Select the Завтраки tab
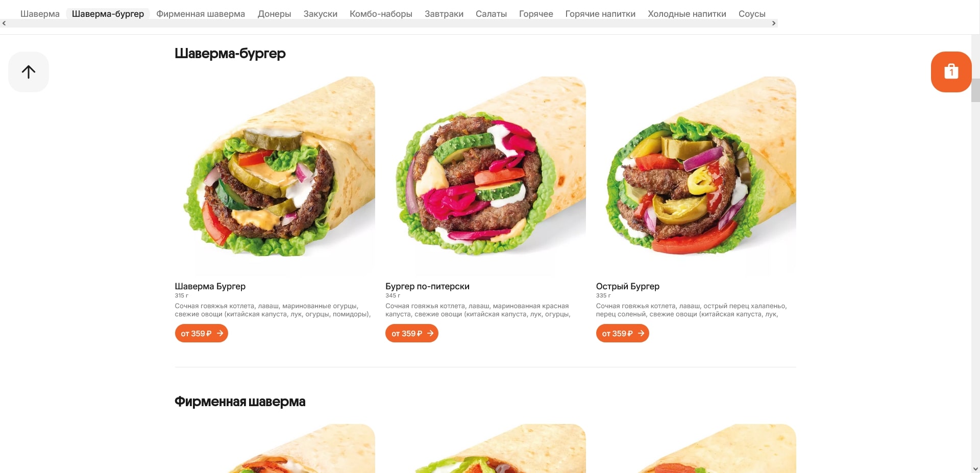Viewport: 980px width, 473px height. [x=444, y=14]
